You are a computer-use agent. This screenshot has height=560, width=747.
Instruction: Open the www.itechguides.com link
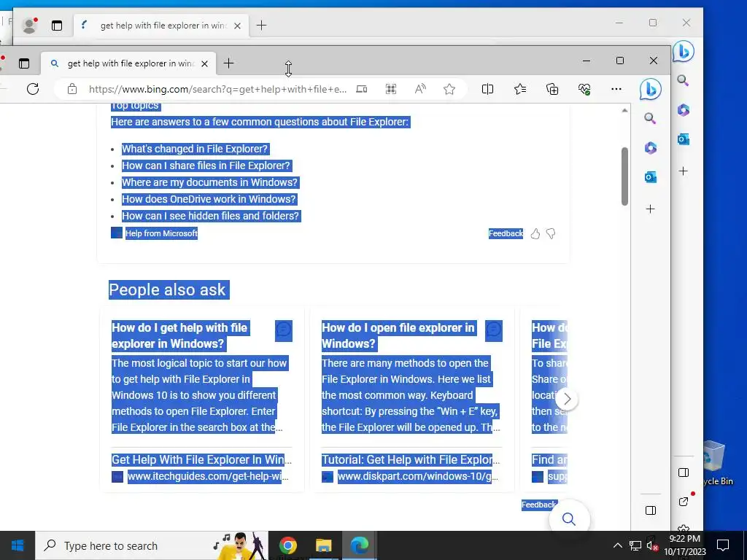click(x=208, y=476)
